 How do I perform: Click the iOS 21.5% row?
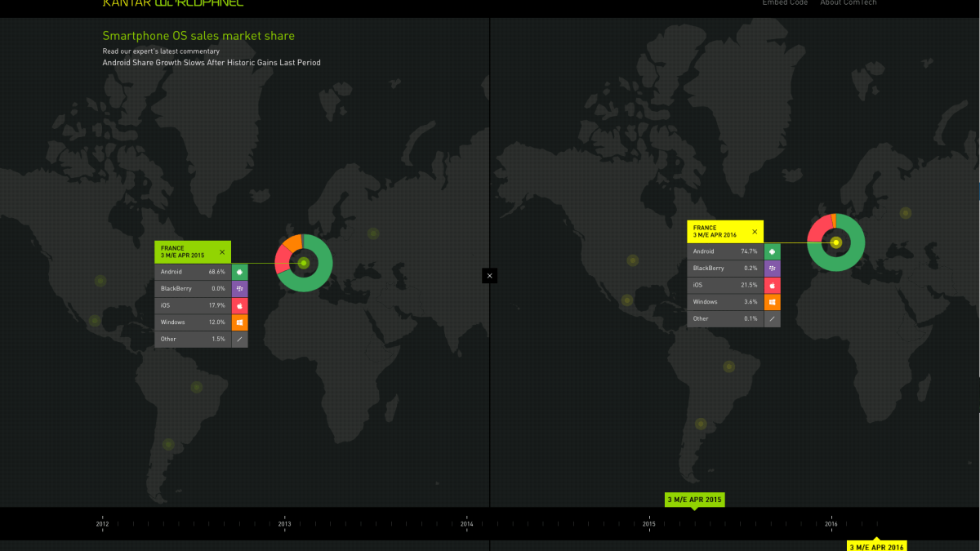pos(733,285)
